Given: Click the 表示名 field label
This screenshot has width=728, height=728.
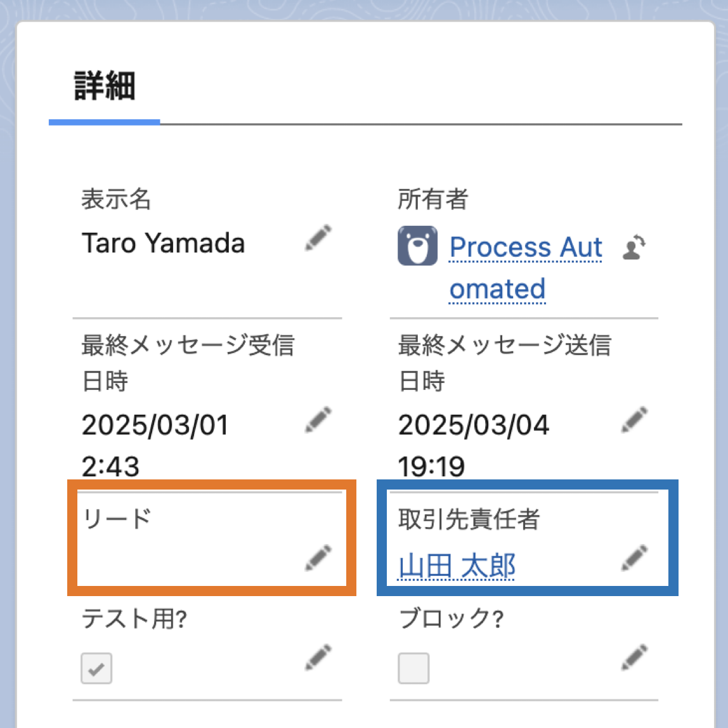Looking at the screenshot, I should [116, 199].
